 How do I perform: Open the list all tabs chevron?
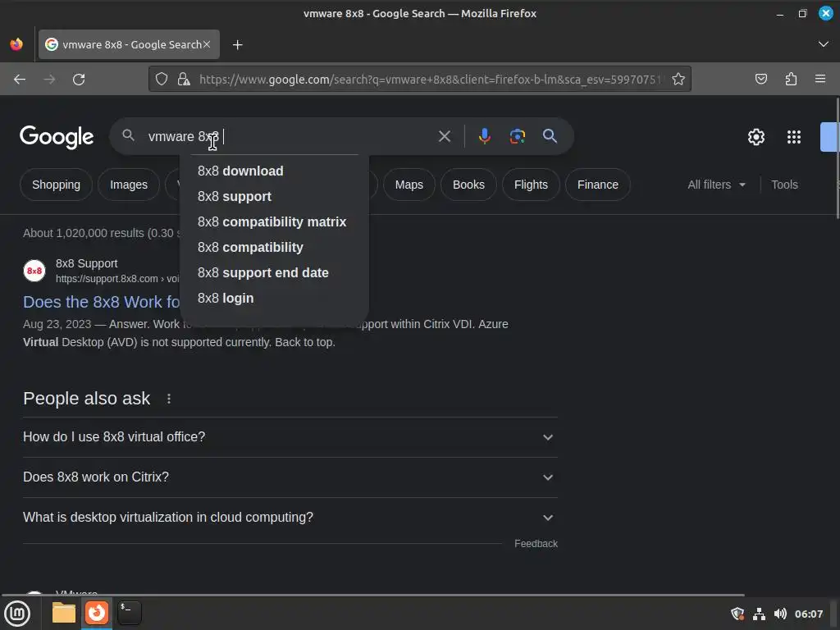click(824, 44)
